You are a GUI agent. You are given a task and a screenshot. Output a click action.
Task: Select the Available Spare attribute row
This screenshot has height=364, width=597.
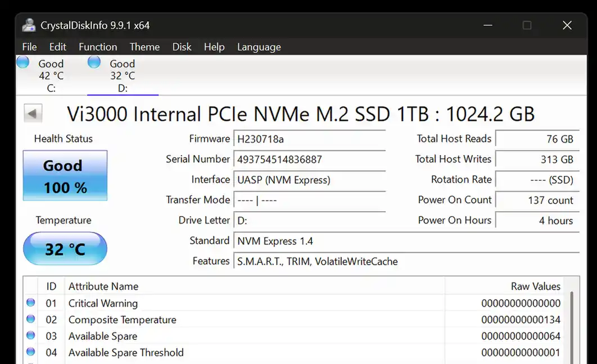[293, 336]
